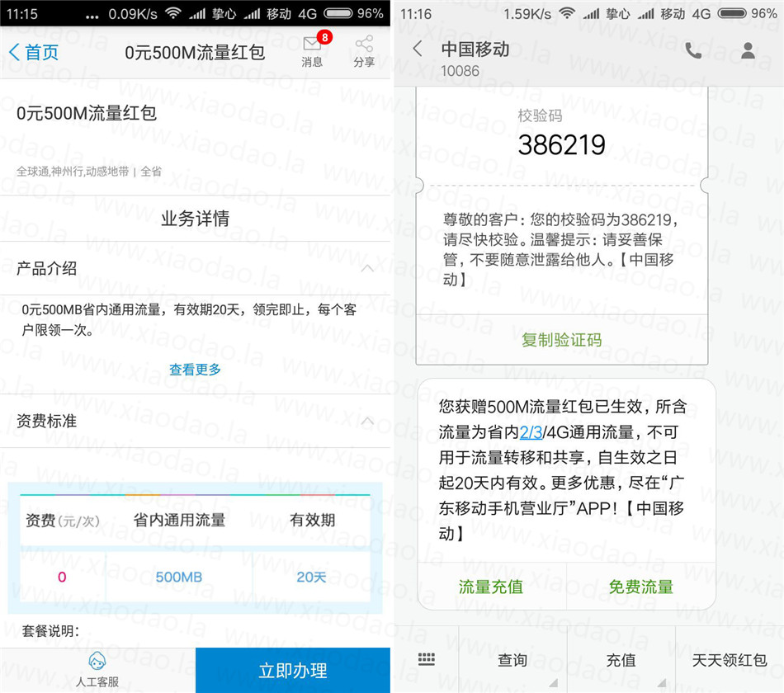Tap the 立即办理 button
The height and width of the screenshot is (693, 784).
(x=293, y=671)
